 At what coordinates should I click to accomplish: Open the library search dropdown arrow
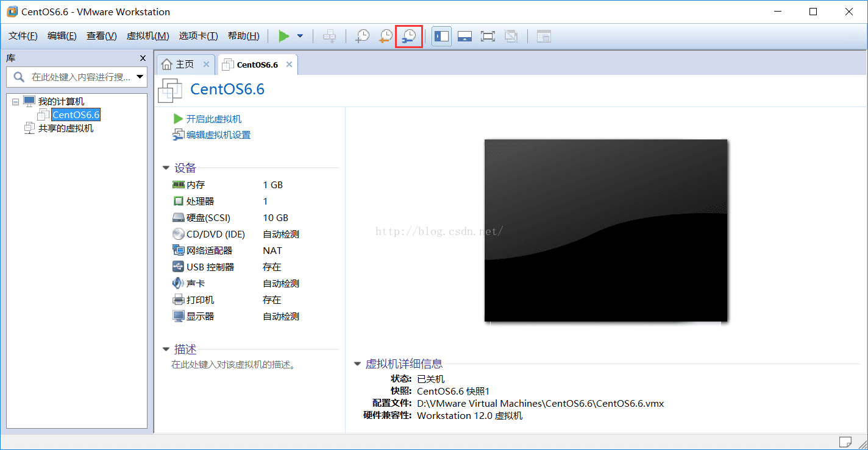point(141,77)
